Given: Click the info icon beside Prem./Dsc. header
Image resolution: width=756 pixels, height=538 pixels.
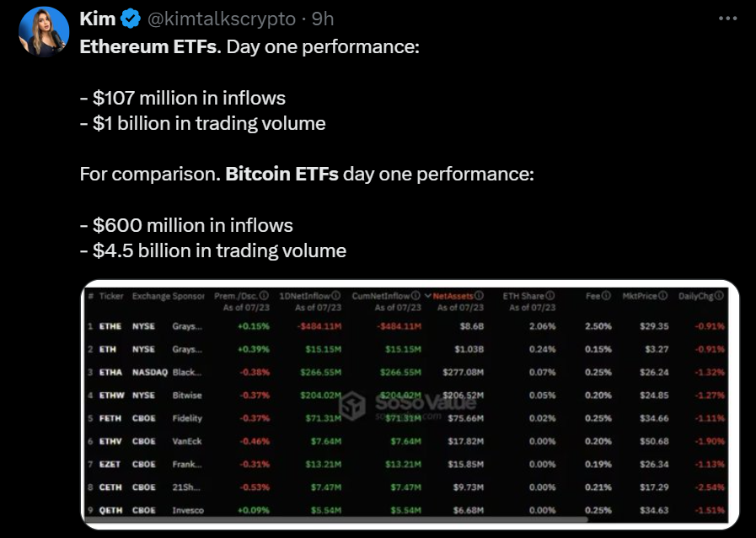Looking at the screenshot, I should (x=264, y=295).
